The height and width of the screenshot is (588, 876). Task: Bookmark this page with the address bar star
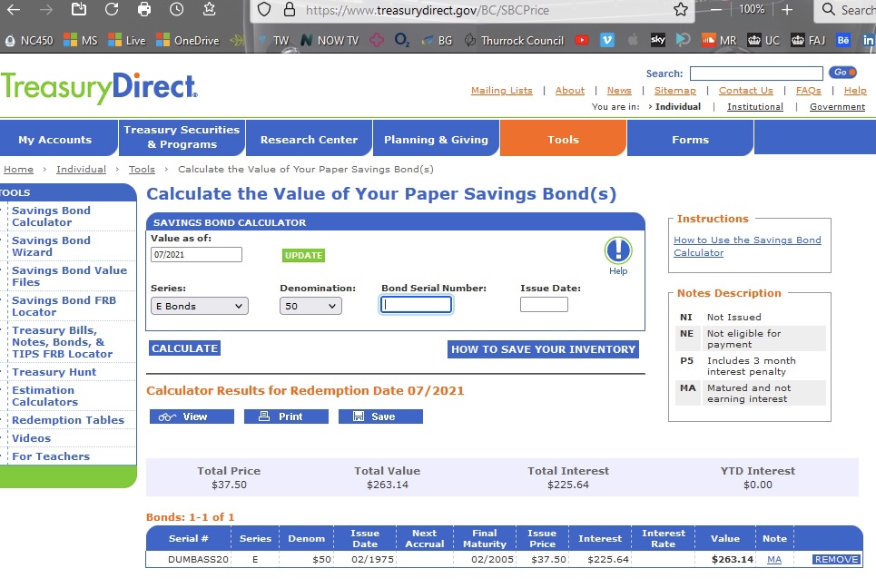681,9
